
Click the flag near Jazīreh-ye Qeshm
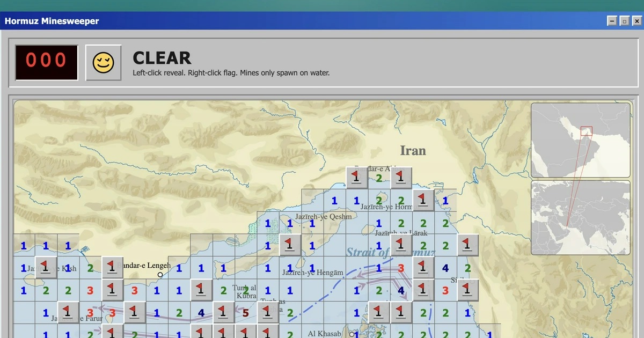coord(290,245)
